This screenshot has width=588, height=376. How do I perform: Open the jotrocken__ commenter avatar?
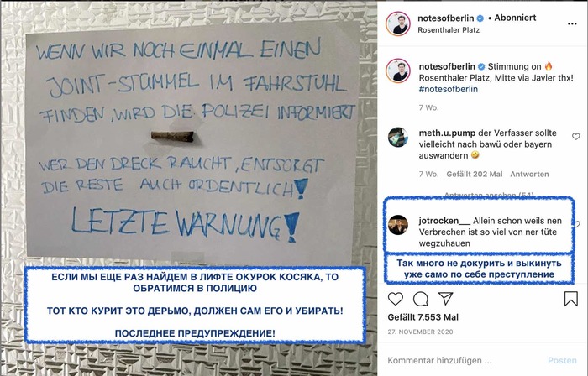398,225
